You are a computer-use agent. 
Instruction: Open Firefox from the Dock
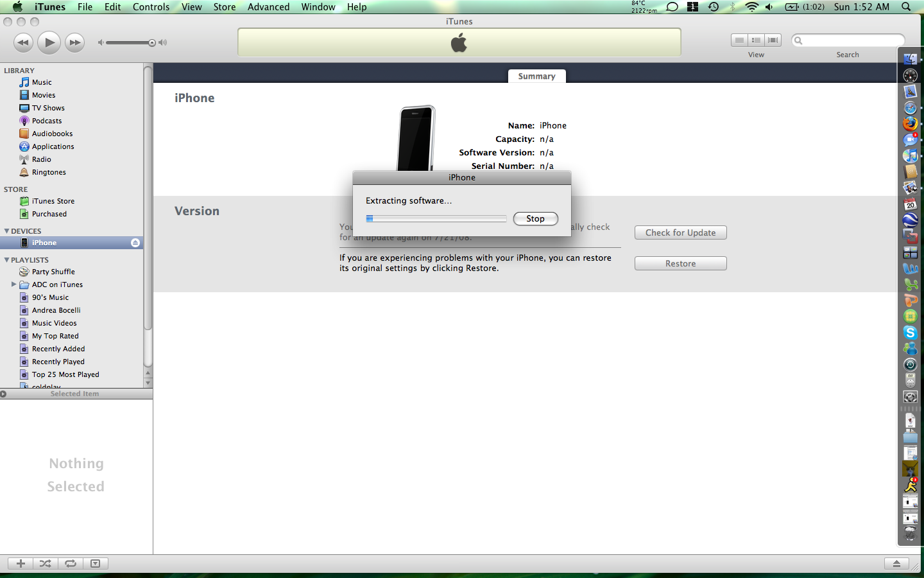910,123
